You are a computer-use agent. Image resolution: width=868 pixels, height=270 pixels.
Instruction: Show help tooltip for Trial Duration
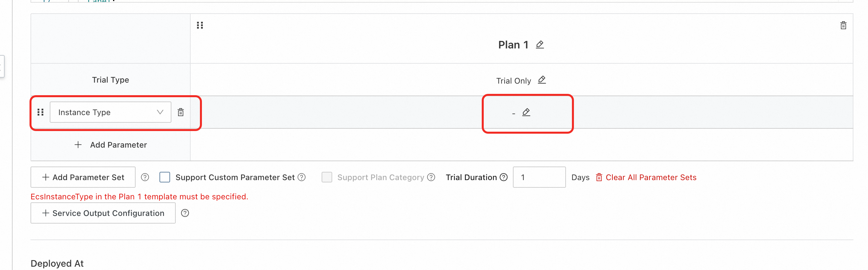click(x=503, y=177)
